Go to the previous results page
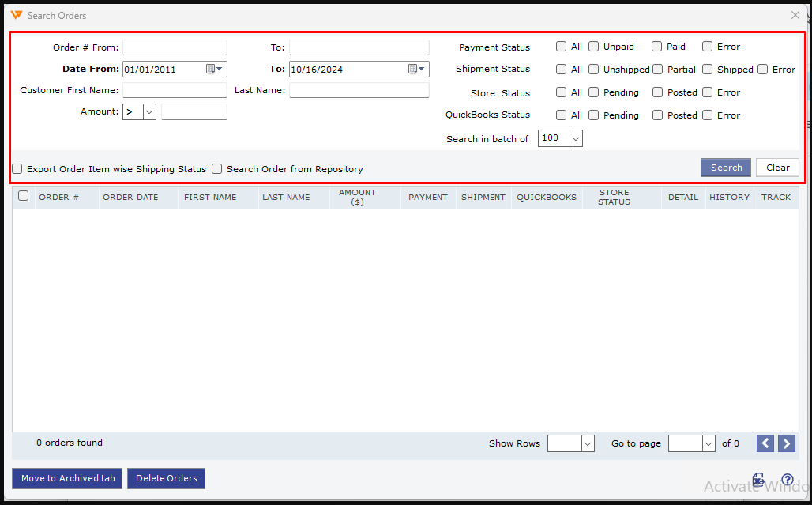812x505 pixels. [765, 443]
